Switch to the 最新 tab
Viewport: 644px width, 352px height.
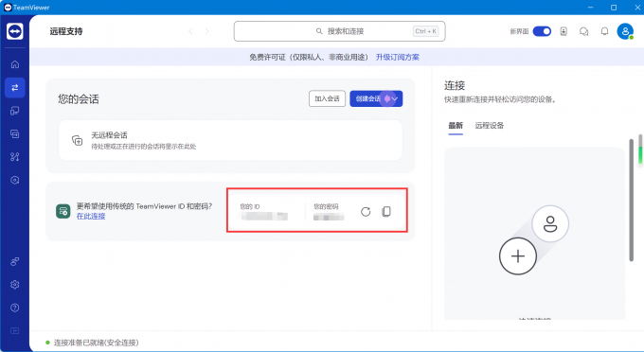456,126
